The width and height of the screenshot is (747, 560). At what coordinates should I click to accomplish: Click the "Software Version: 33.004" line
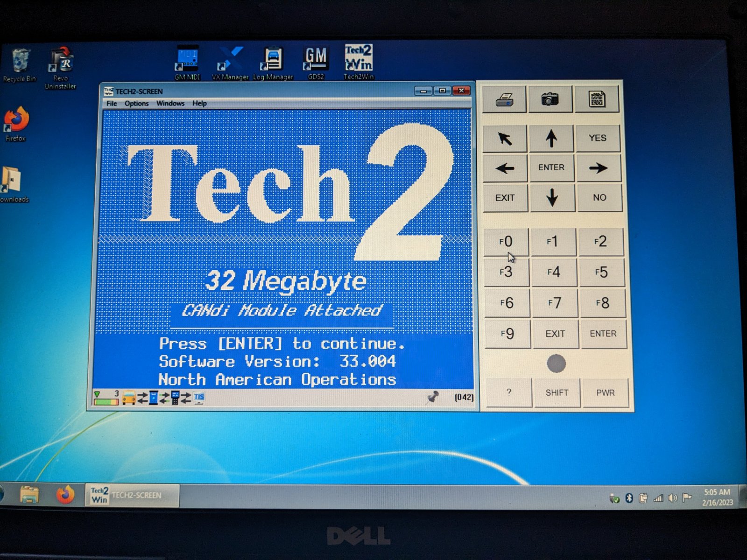pos(277,361)
